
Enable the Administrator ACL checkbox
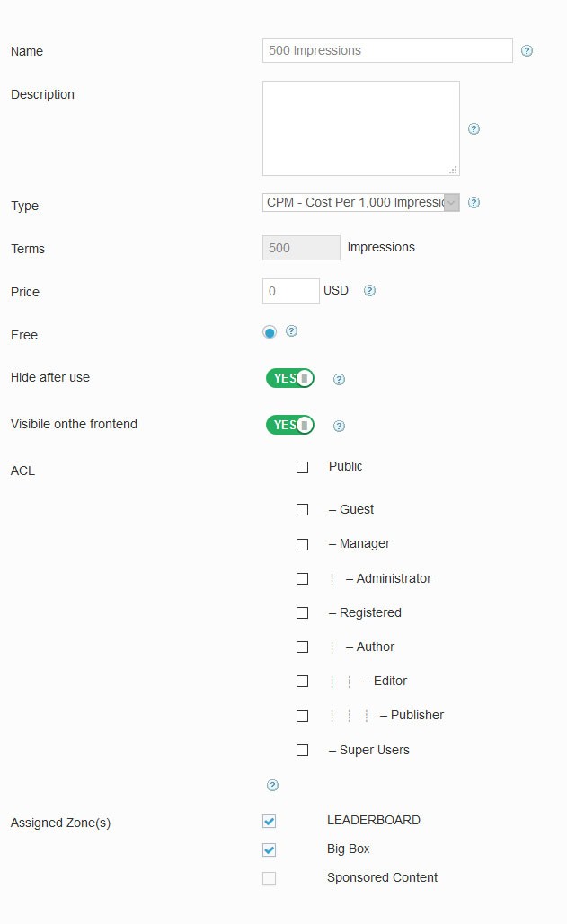coord(302,579)
